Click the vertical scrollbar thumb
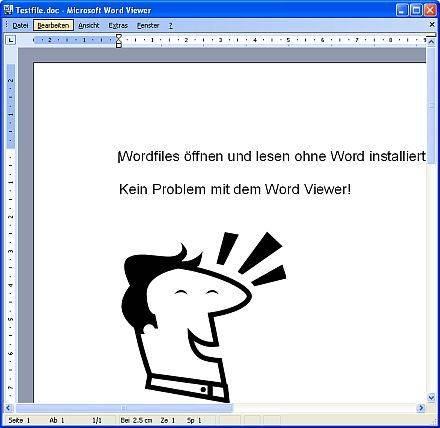 coord(431,106)
